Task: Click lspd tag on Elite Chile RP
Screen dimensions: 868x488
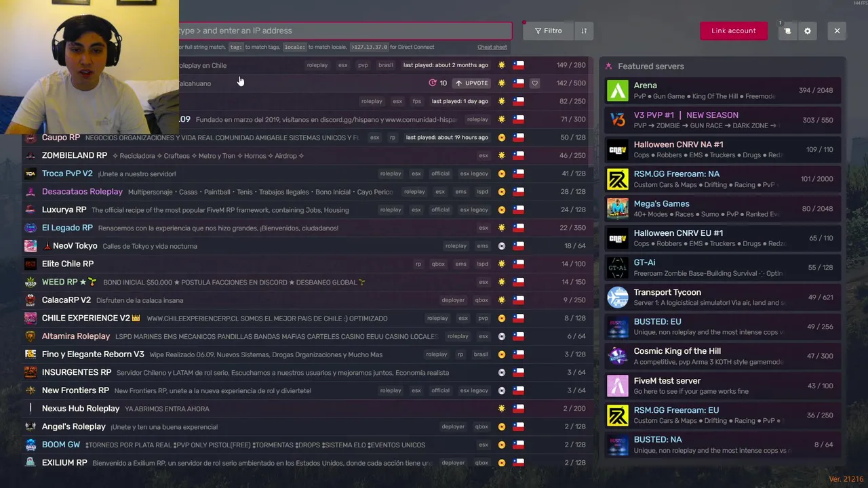Action: [x=482, y=264]
